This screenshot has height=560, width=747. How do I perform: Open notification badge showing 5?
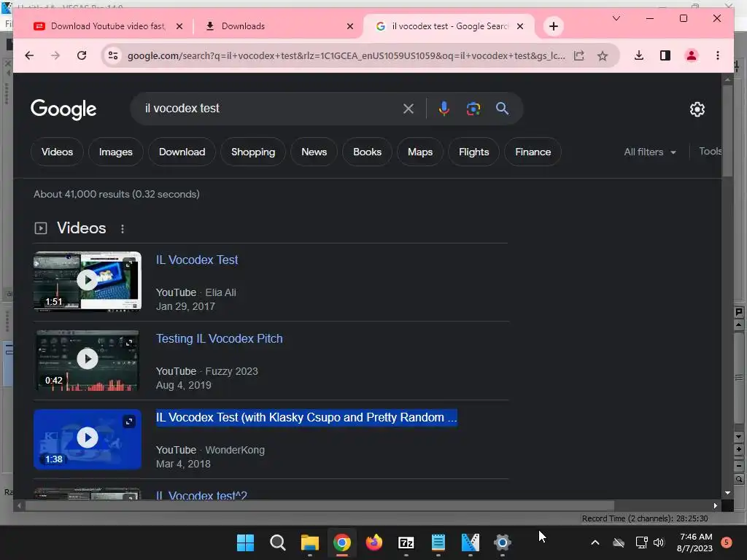(x=727, y=542)
